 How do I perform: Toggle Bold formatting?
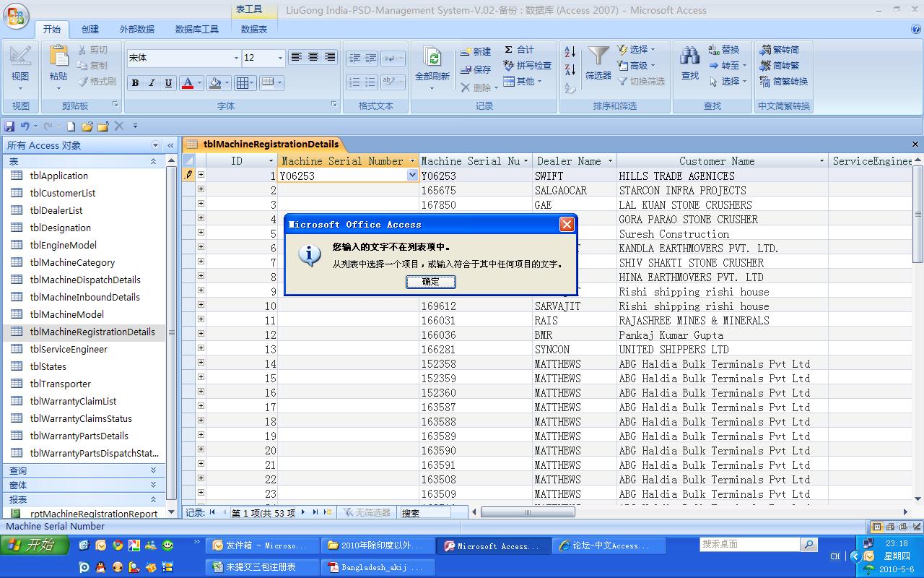(135, 83)
